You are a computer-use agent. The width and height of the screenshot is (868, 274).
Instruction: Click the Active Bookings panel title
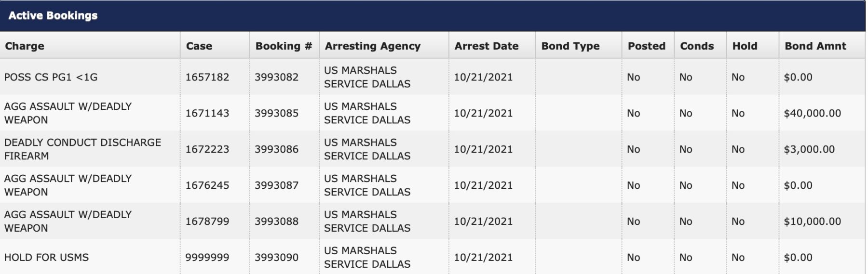(x=53, y=15)
